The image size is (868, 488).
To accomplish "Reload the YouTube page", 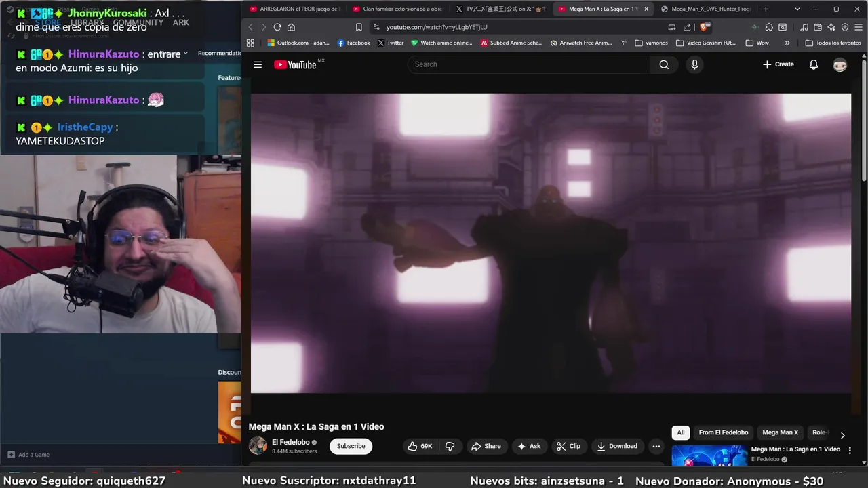I will [x=277, y=27].
